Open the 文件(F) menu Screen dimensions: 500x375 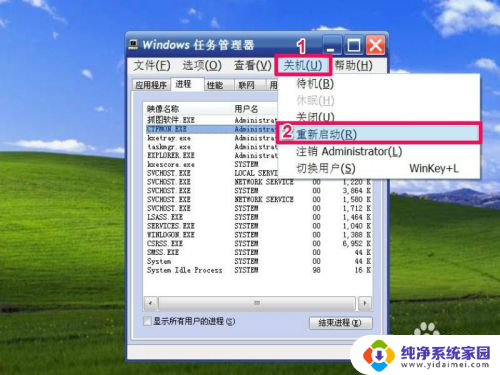click(x=152, y=65)
